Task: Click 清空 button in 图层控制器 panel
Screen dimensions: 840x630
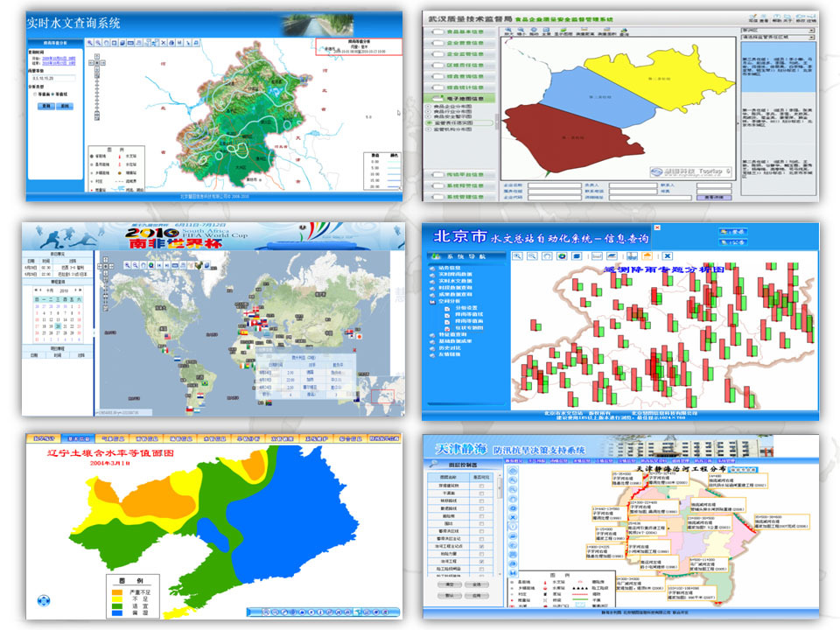Action: tap(450, 584)
